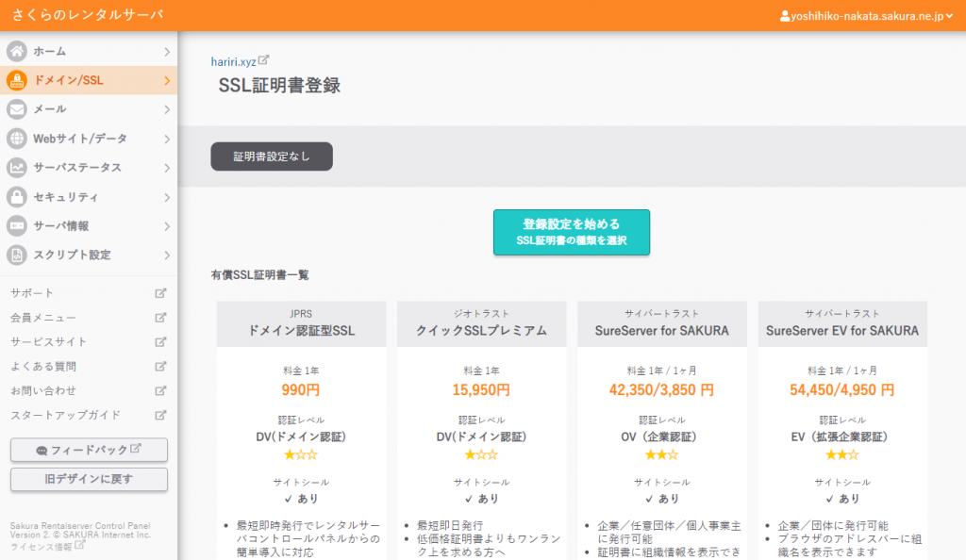
Task: Click external link icon next to サービスサイト
Action: (160, 341)
